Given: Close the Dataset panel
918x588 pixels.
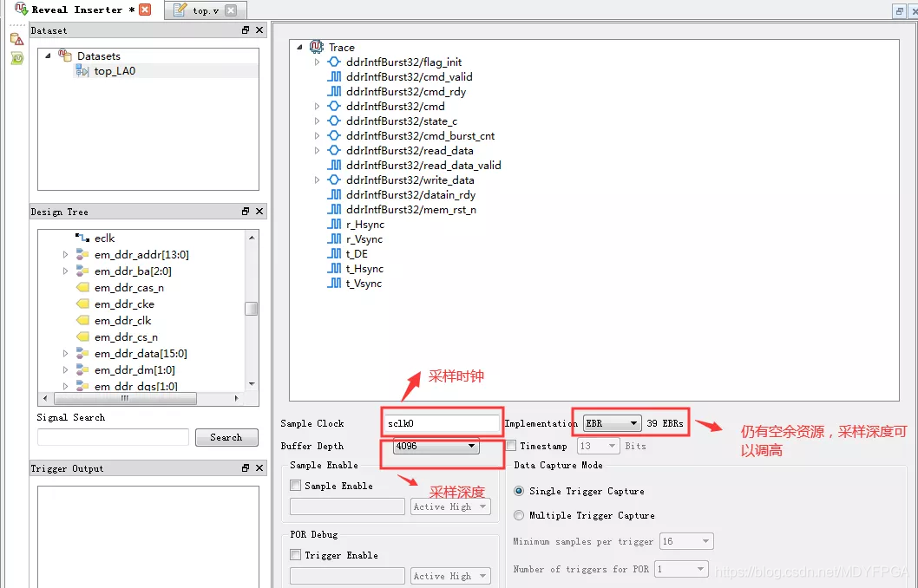Looking at the screenshot, I should point(259,29).
